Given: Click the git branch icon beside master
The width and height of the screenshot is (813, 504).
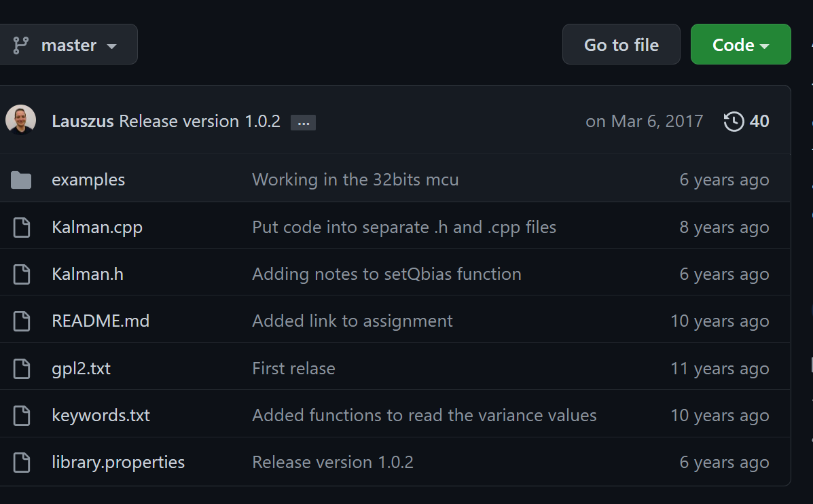Looking at the screenshot, I should (x=21, y=46).
